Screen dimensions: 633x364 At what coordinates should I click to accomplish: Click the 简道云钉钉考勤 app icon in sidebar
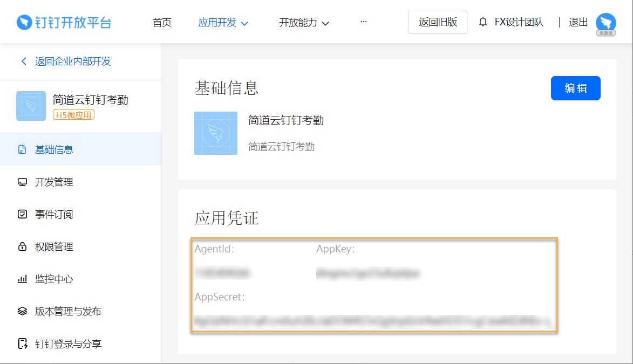31,106
